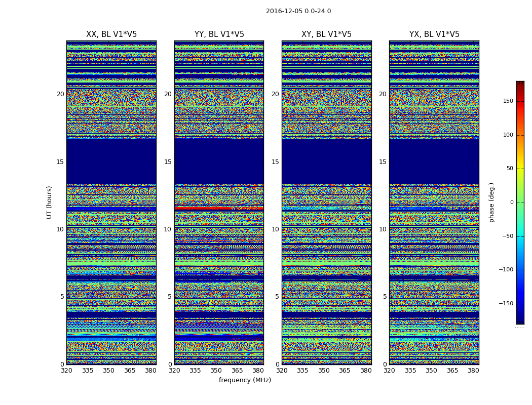Click the "320" frequency tick under XX panel
The height and width of the screenshot is (405, 532).
(66, 371)
